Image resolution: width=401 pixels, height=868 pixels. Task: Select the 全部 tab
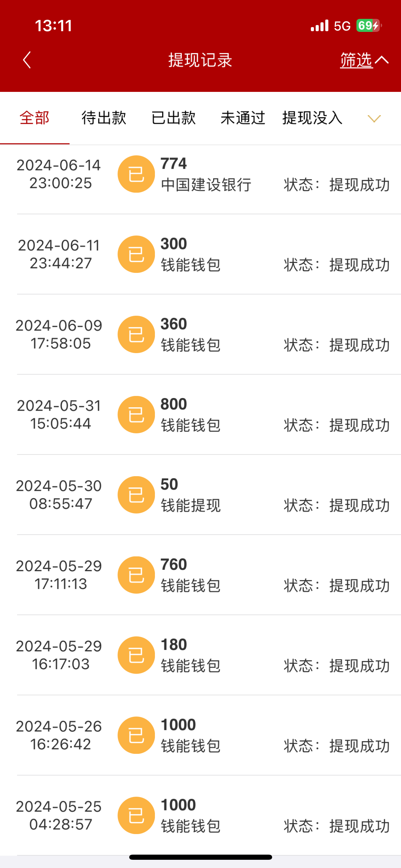(35, 118)
